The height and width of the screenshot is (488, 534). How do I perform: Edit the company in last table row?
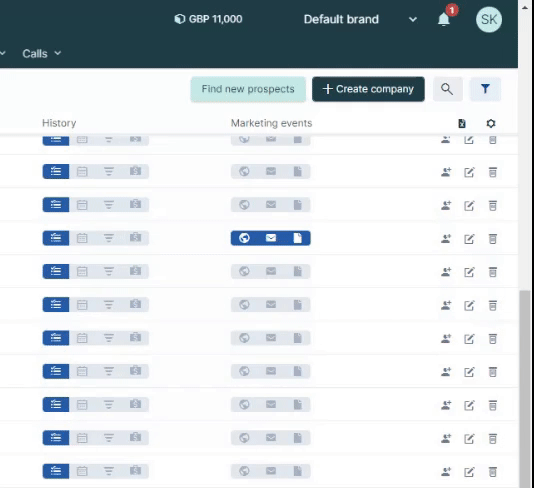[469, 472]
